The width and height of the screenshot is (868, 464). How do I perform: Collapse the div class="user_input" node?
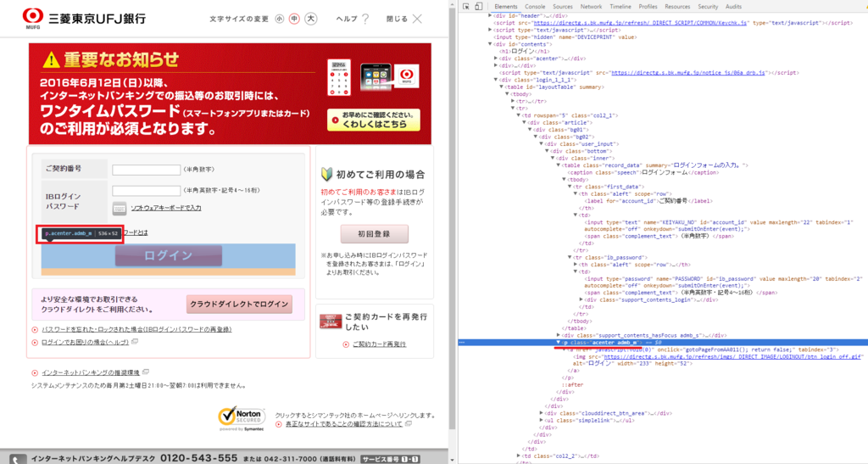point(542,144)
